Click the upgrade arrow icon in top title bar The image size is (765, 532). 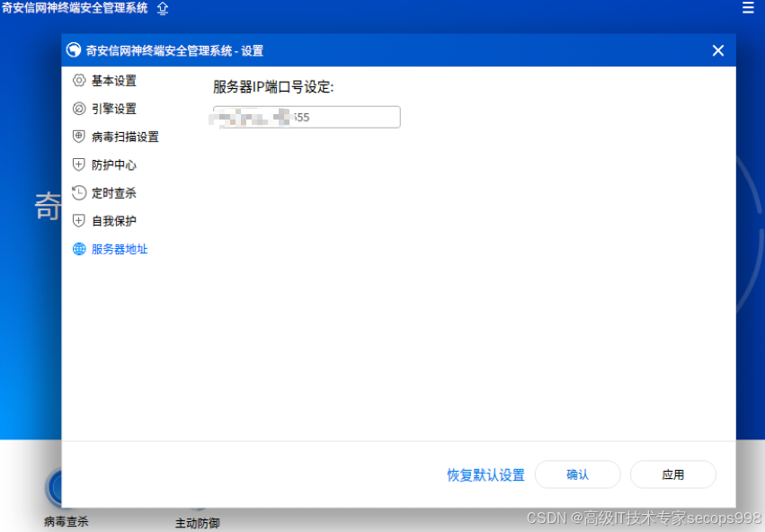[163, 9]
